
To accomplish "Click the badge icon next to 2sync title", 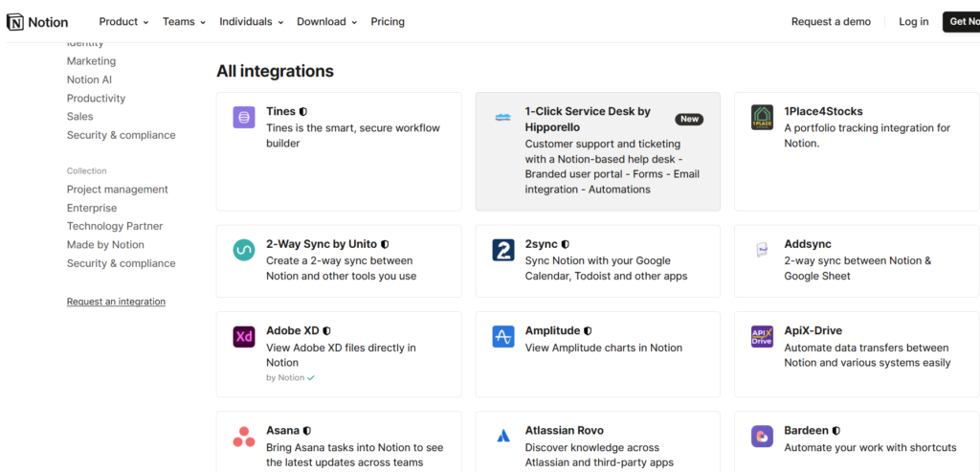I will coord(565,244).
